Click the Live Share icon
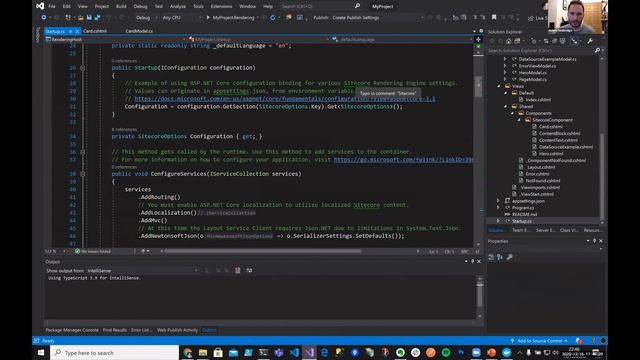The image size is (640, 360). 531,18
